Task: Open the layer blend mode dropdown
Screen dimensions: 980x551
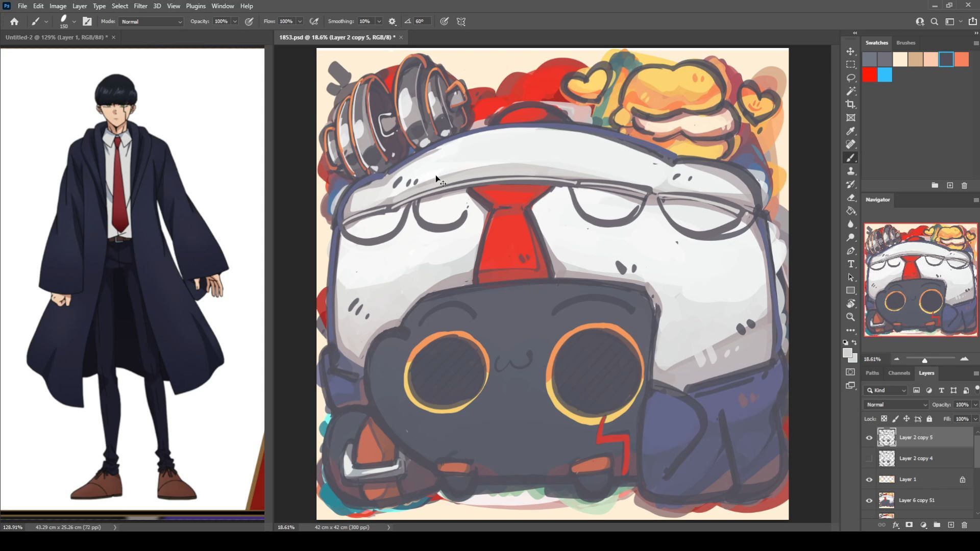Action: tap(896, 405)
